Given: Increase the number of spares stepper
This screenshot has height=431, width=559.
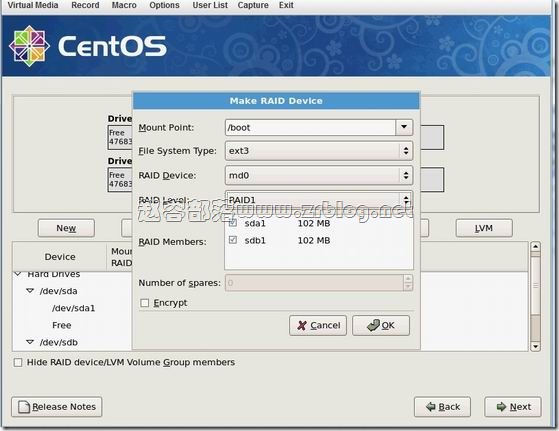Looking at the screenshot, I should [x=408, y=279].
